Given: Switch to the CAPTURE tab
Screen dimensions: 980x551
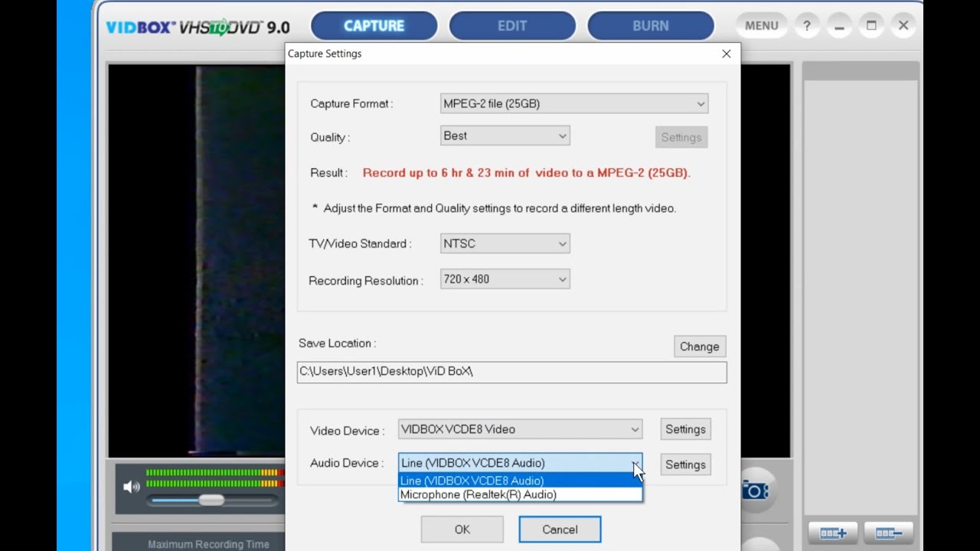Looking at the screenshot, I should 374,25.
